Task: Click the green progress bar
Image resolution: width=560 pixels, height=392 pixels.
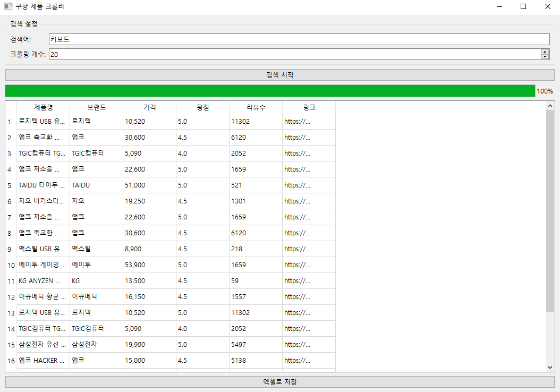Action: (270, 91)
